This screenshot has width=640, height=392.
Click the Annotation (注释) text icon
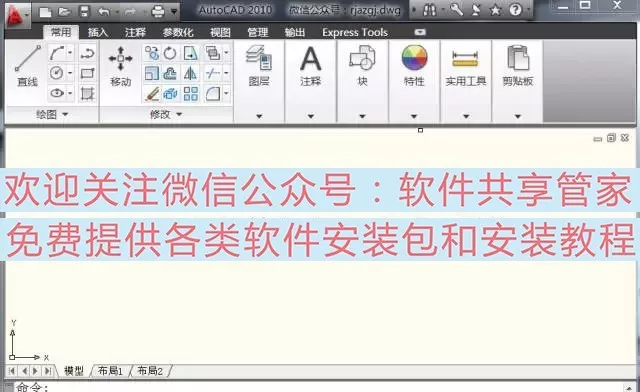(311, 58)
